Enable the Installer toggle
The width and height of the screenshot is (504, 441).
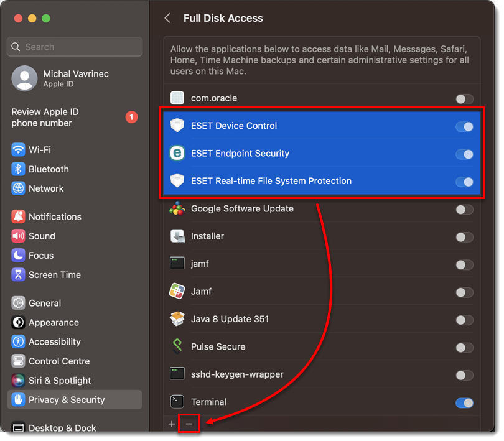(x=464, y=237)
